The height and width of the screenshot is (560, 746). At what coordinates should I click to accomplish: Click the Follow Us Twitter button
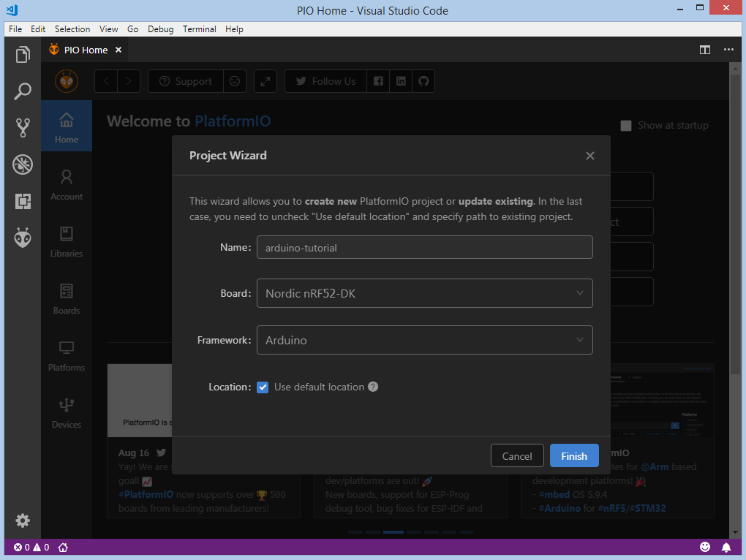click(326, 81)
